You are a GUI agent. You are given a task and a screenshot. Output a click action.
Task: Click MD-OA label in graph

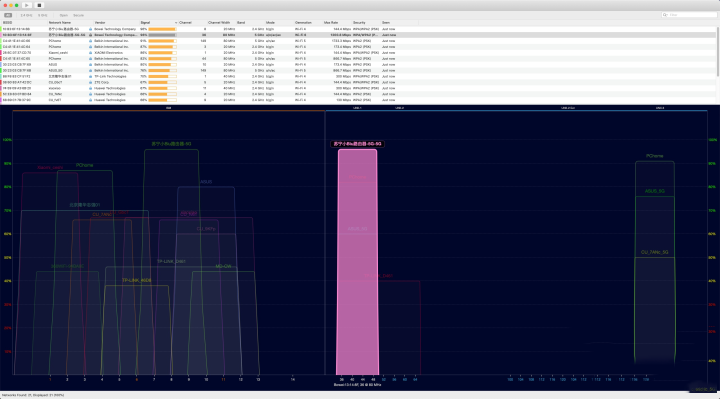[223, 267]
